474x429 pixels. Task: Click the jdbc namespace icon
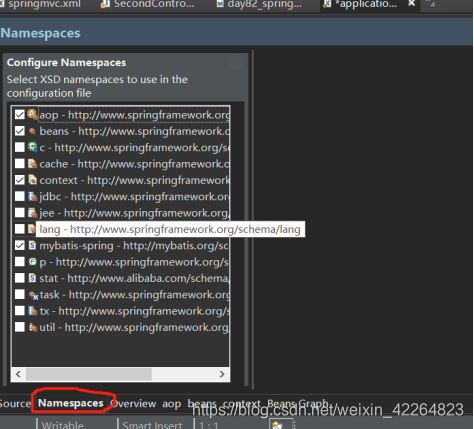(x=32, y=196)
